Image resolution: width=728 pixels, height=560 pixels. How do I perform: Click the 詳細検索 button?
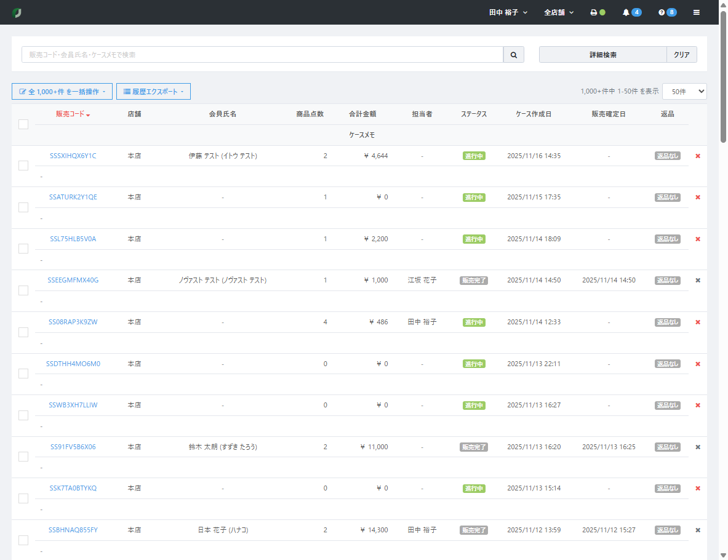(x=602, y=55)
